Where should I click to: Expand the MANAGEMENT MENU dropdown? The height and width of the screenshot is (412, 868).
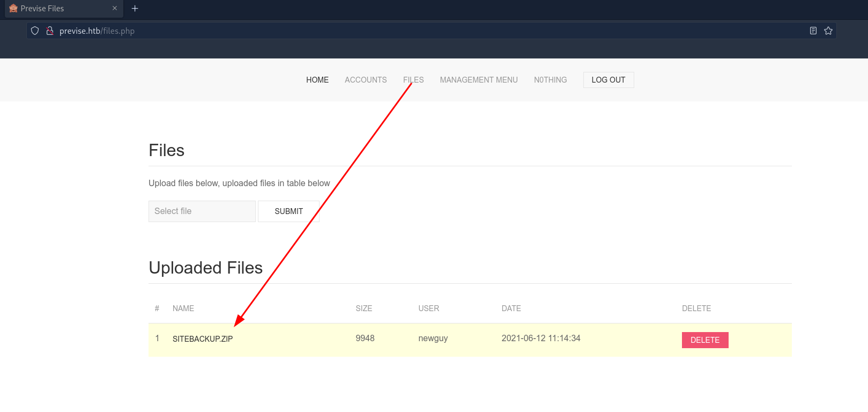pyautogui.click(x=478, y=80)
